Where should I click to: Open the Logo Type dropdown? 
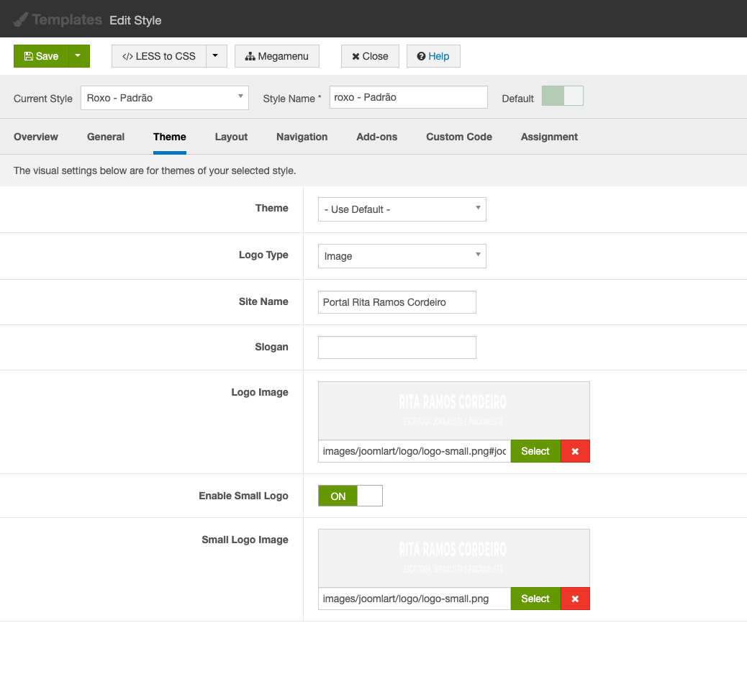click(402, 256)
